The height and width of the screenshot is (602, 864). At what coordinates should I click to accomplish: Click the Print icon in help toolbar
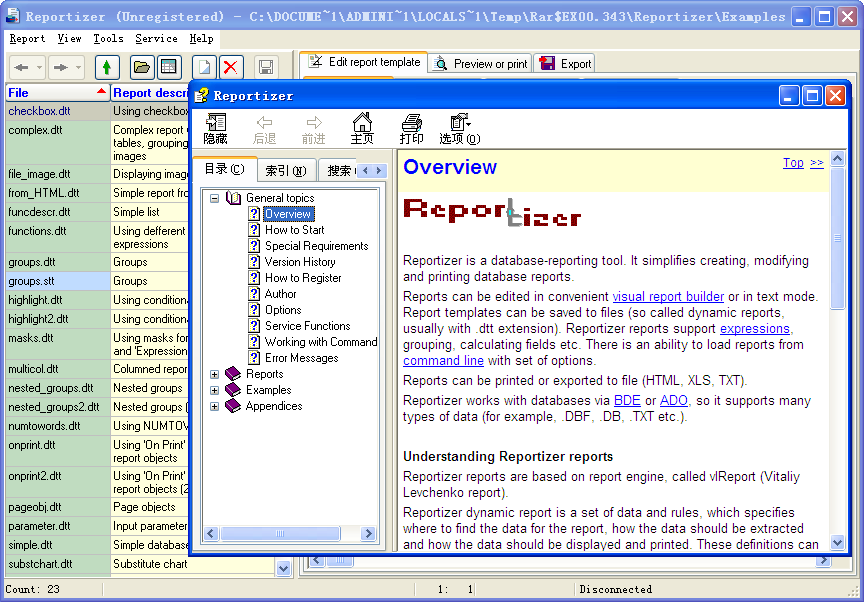[411, 128]
